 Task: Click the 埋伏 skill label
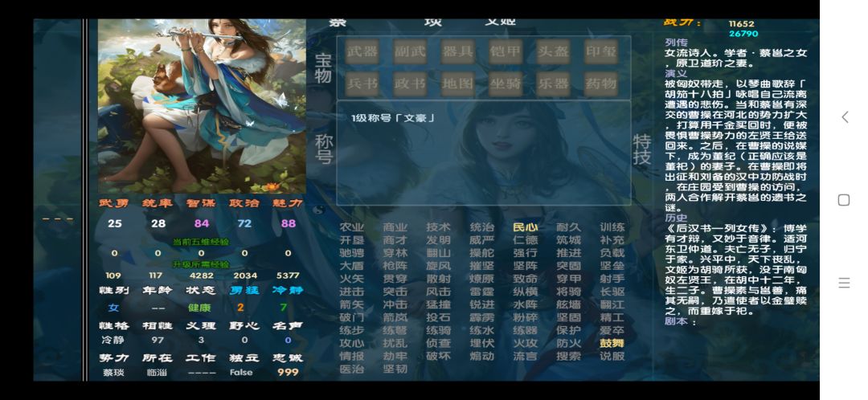click(481, 343)
